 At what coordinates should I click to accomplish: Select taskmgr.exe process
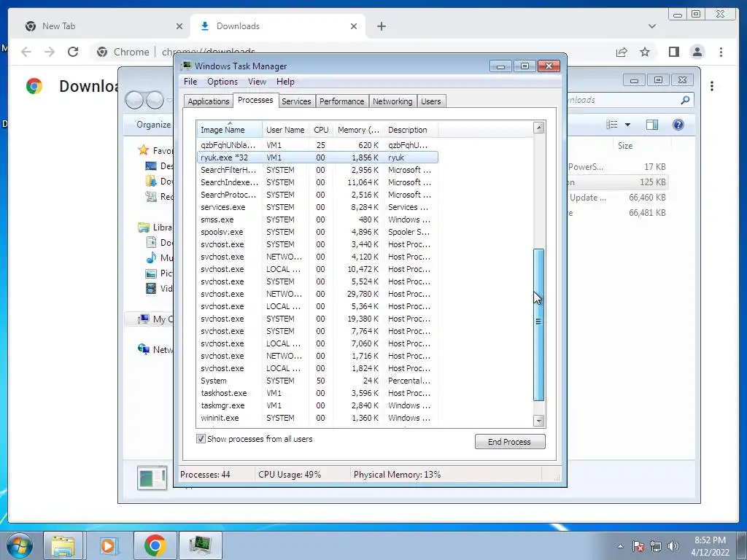pos(317,405)
